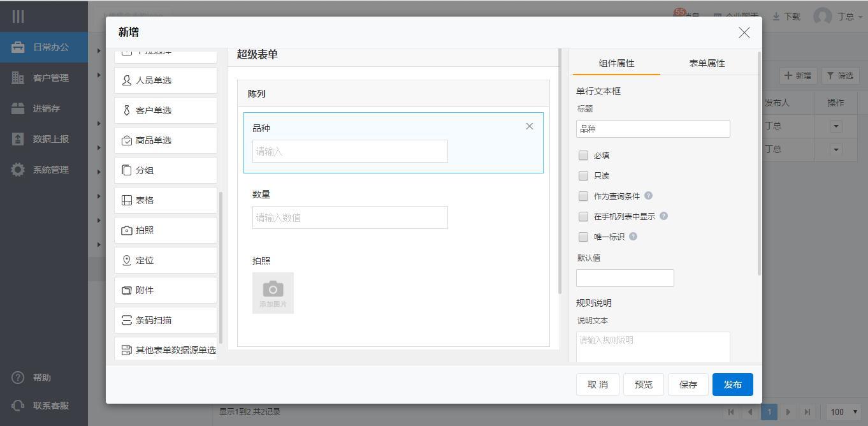Screen dimensions: 868x426
Task: Switch to the 表单属性 tab
Action: coord(706,63)
